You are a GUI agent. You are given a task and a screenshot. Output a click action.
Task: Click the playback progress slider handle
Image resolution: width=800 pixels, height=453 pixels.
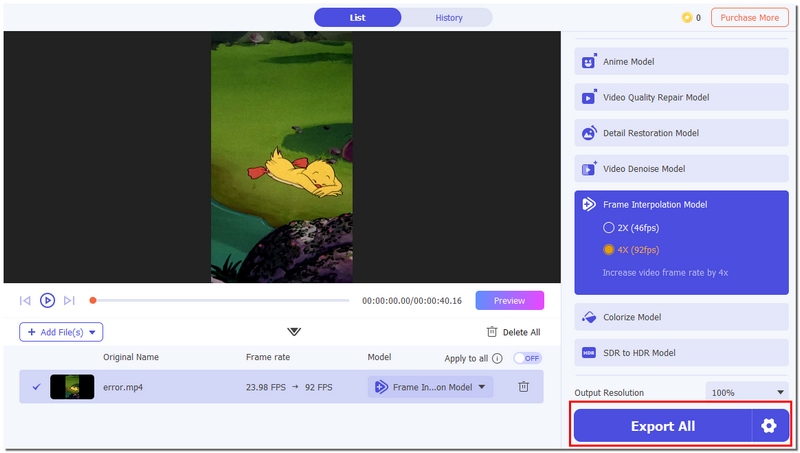93,300
